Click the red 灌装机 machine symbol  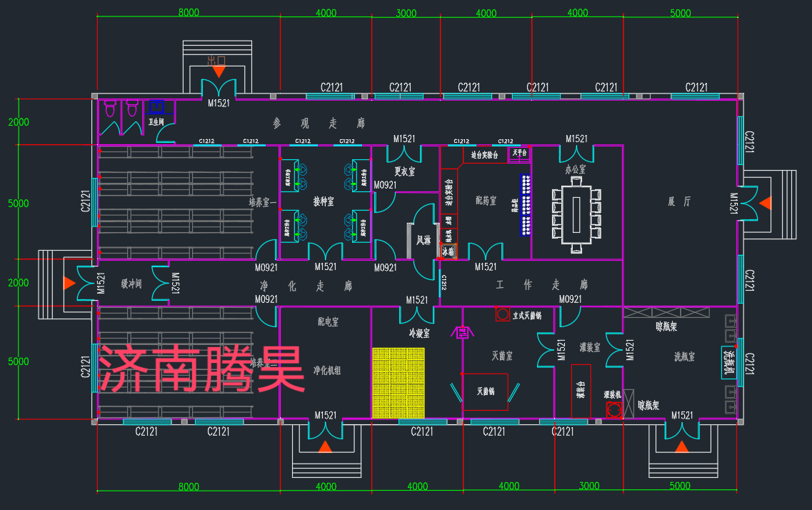click(615, 411)
